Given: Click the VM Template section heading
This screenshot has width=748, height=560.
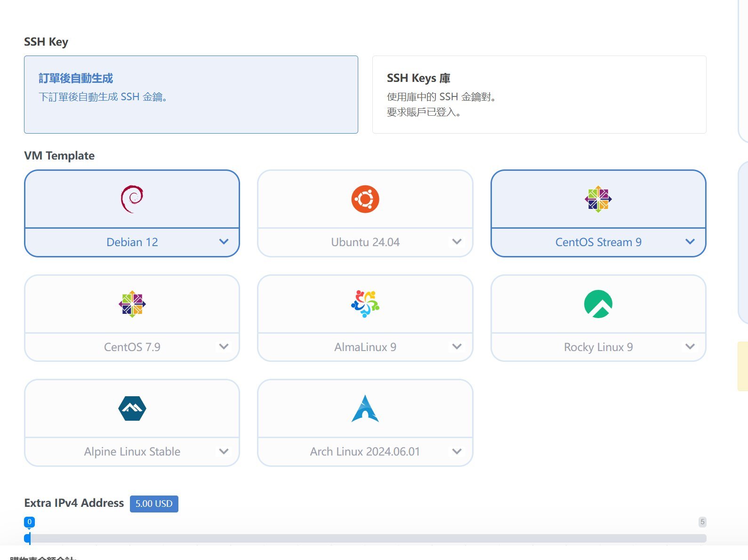Looking at the screenshot, I should tap(59, 156).
